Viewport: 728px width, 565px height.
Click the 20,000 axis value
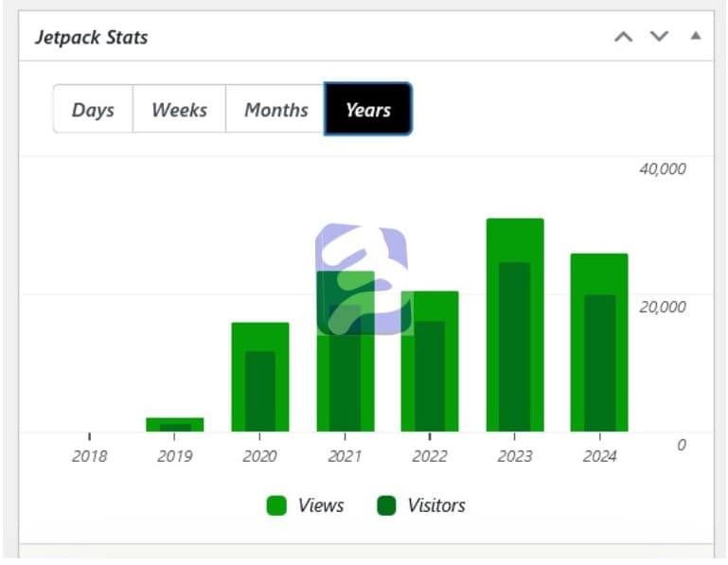(x=663, y=307)
